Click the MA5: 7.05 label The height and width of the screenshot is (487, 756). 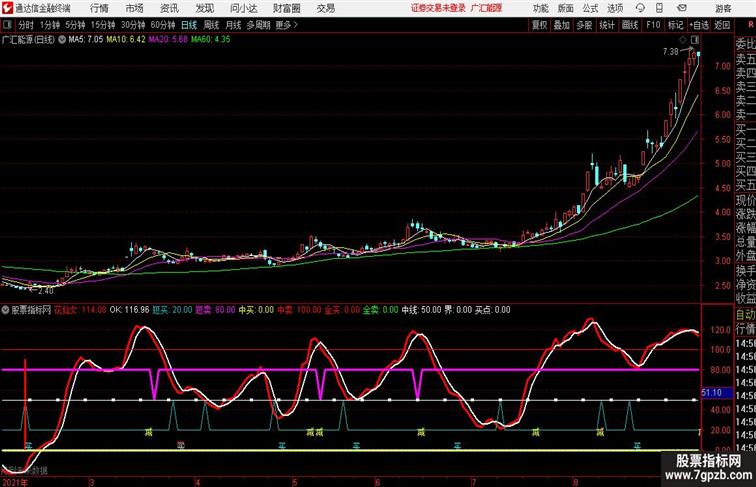(86, 40)
